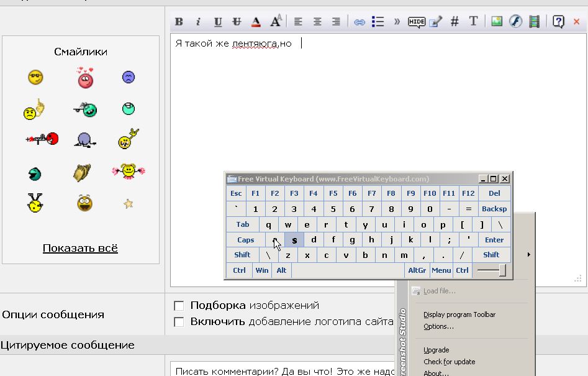Expand submenu arrow in context menu

[529, 254]
